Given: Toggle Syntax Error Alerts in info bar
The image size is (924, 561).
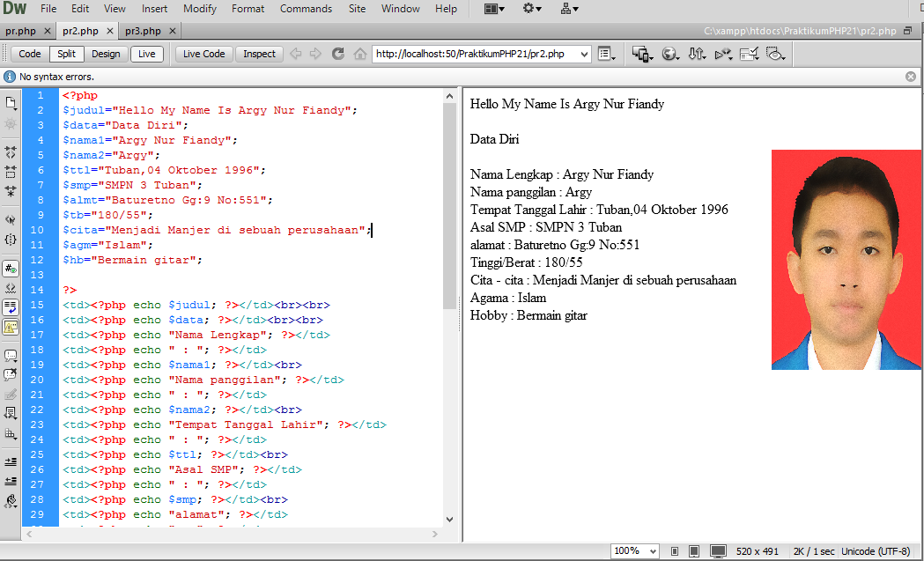Looking at the screenshot, I should (11, 327).
